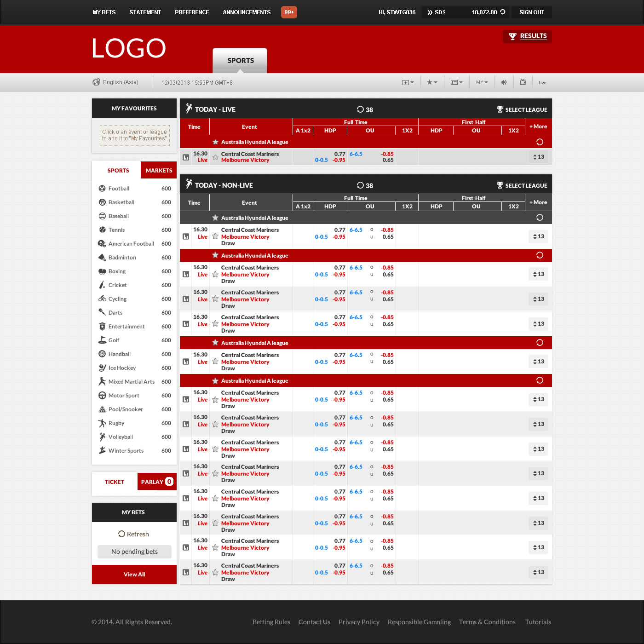Viewport: 644px width, 644px height.
Task: Click the Sign Out button
Action: pyautogui.click(x=532, y=12)
